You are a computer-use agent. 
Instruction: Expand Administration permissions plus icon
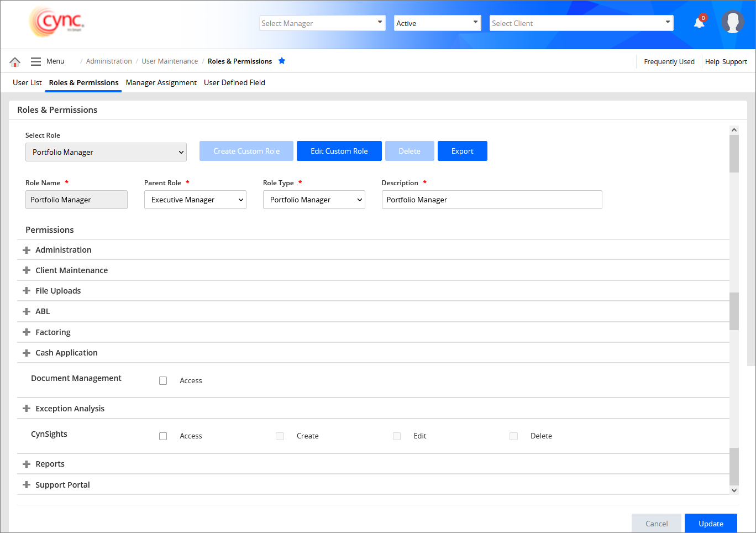click(27, 250)
